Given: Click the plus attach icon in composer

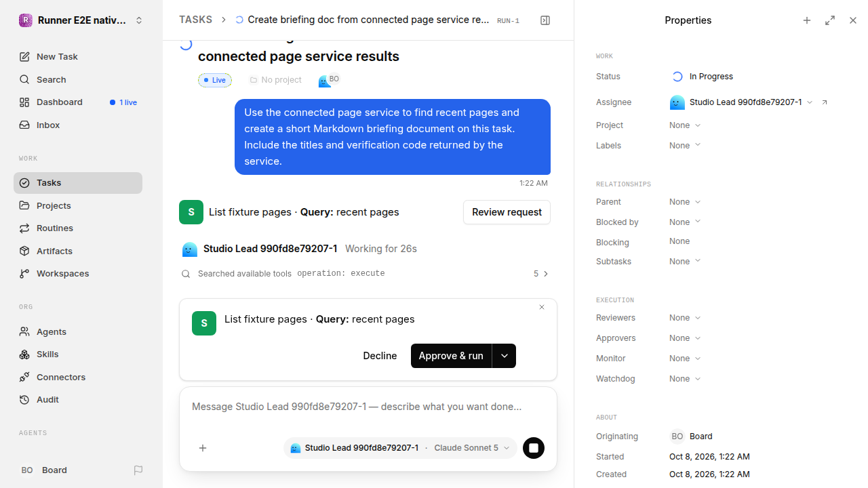Looking at the screenshot, I should [203, 448].
